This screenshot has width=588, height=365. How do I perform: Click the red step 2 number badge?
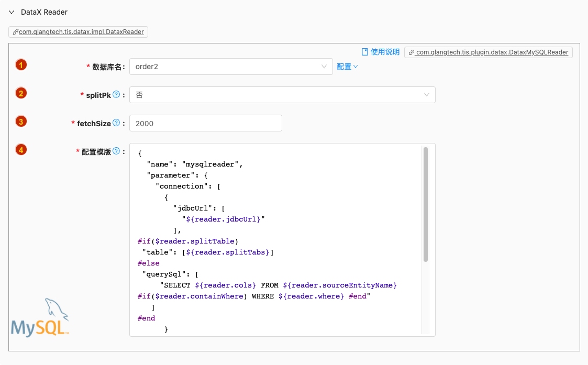point(21,93)
